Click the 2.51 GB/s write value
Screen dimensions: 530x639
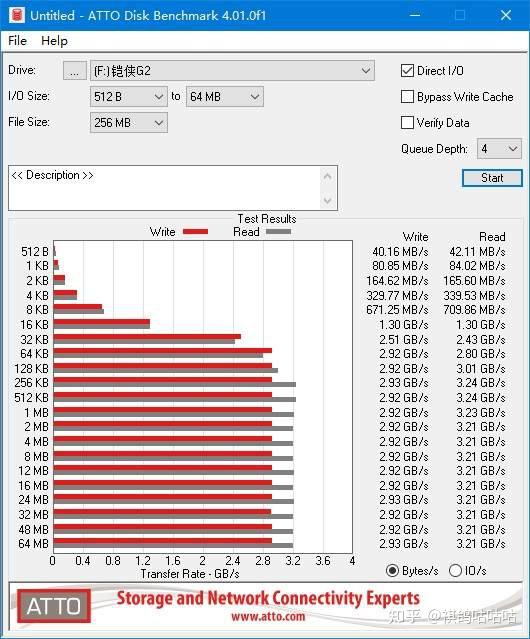point(404,339)
